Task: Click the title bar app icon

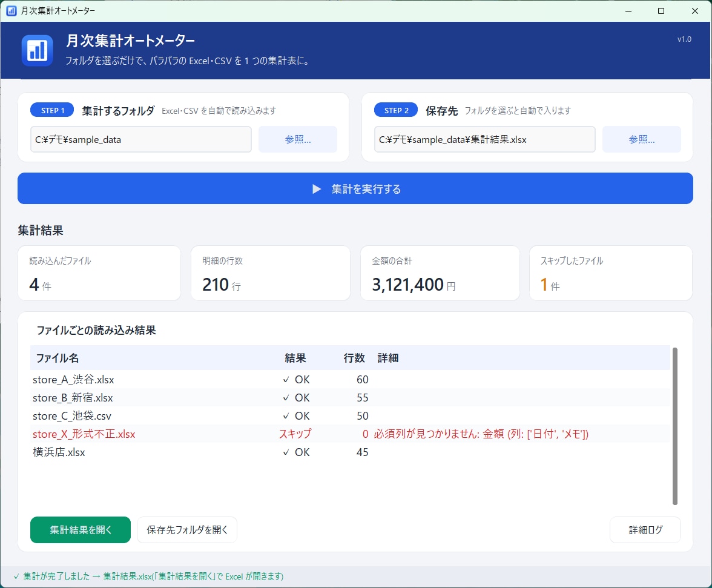Action: coord(12,10)
